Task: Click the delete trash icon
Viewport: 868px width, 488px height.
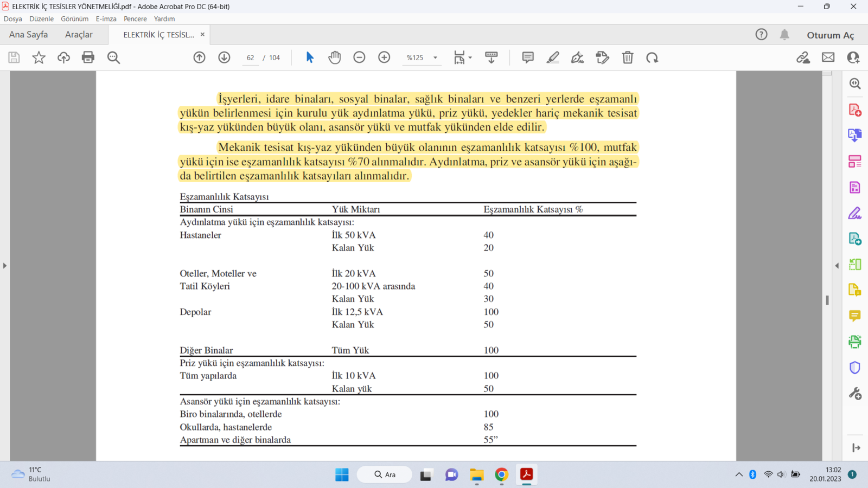Action: pyautogui.click(x=628, y=57)
